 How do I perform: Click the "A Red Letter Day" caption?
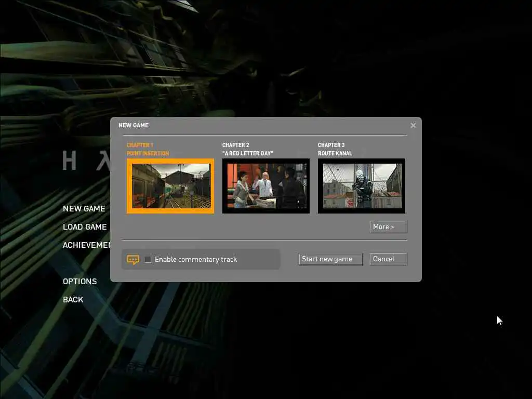pos(248,153)
